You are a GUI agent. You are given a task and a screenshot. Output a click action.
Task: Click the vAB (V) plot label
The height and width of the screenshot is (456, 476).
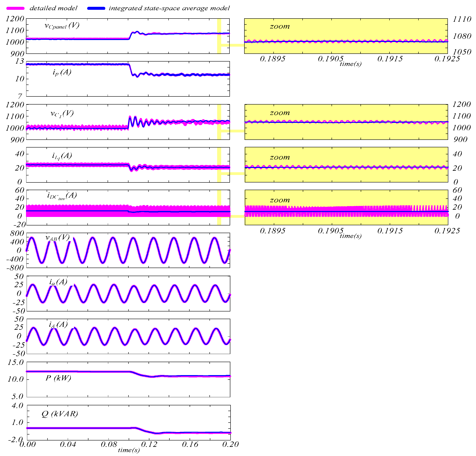(58, 238)
